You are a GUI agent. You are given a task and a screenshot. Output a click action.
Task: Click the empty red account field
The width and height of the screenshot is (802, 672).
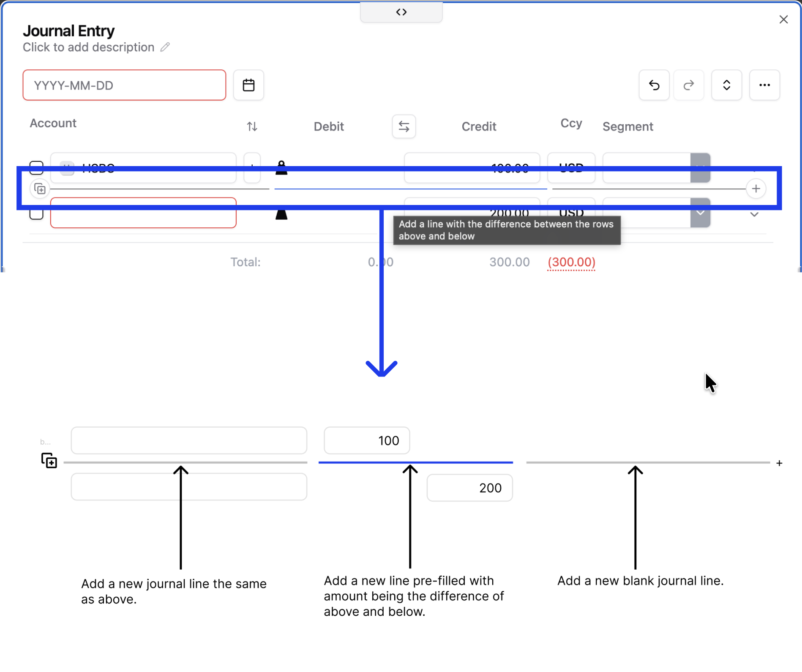pos(143,213)
